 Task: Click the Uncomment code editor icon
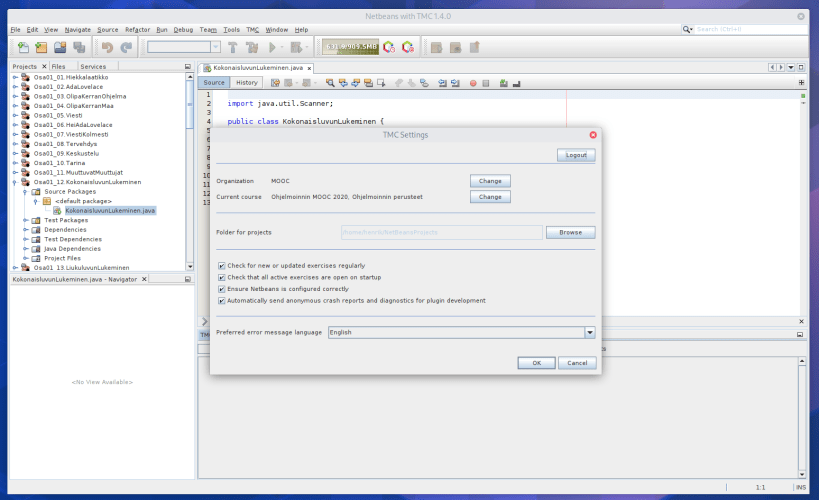click(x=517, y=83)
